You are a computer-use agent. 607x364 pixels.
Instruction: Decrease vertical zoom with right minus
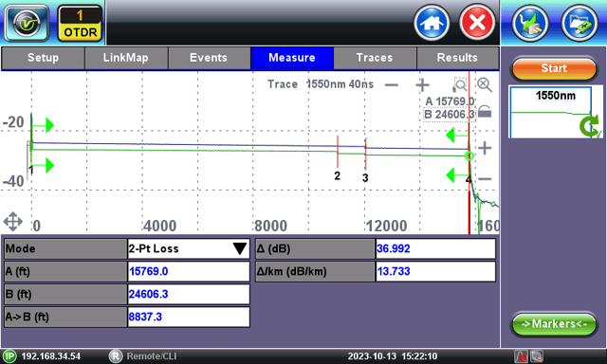[x=485, y=179]
